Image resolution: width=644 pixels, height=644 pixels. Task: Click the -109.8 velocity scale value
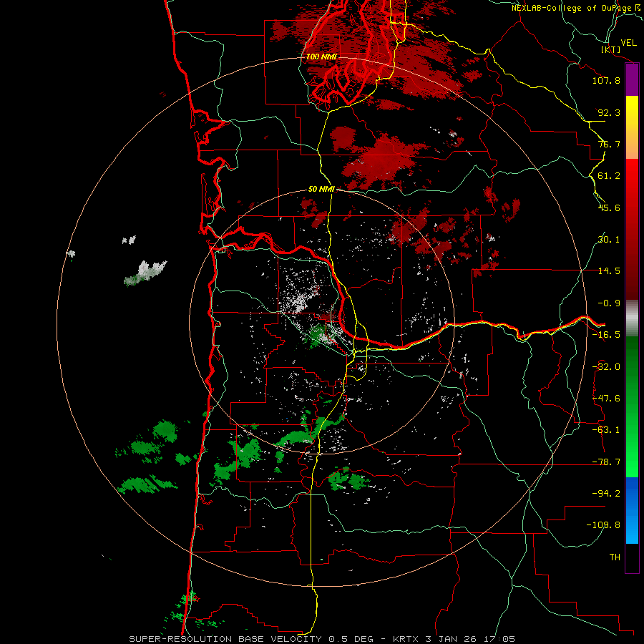point(603,525)
